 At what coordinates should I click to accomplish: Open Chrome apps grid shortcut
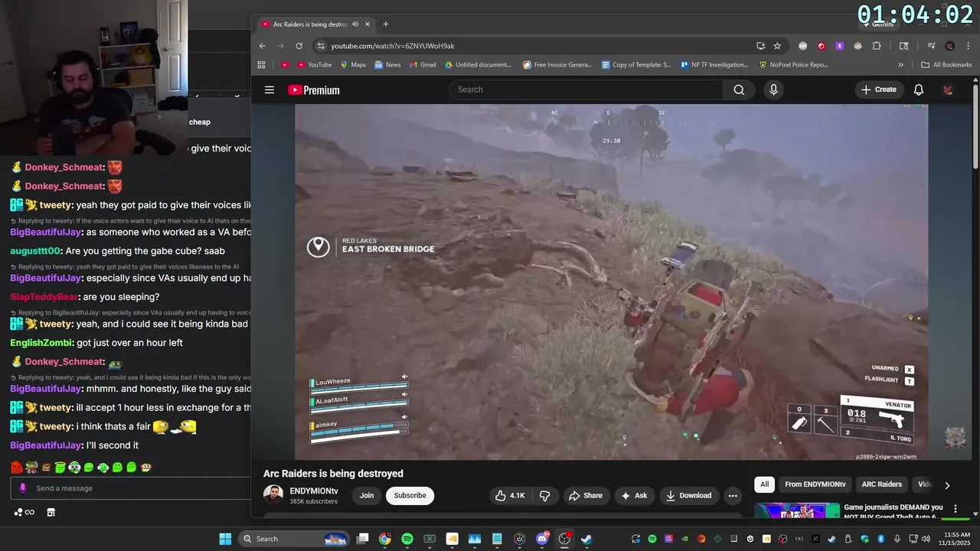[x=261, y=65]
